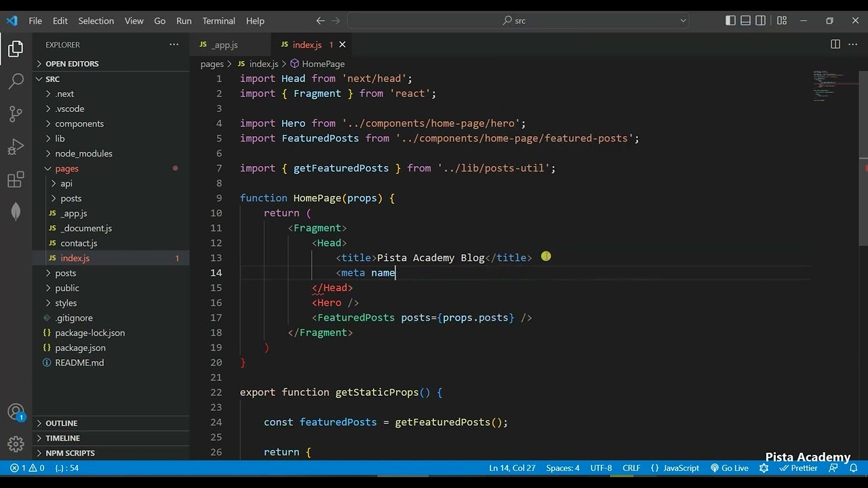This screenshot has height=488, width=868.
Task: Collapse the SRC root folder
Action: pos(111,79)
